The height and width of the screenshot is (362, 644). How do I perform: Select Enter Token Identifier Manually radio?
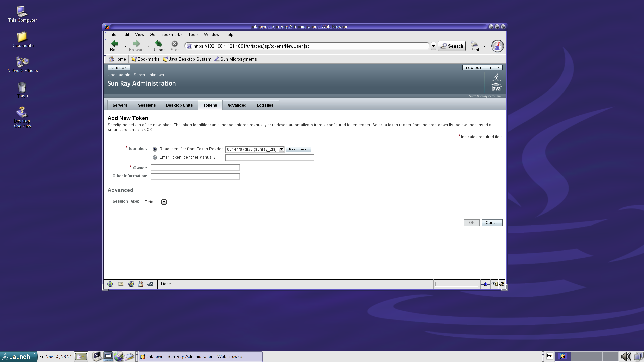(x=155, y=158)
